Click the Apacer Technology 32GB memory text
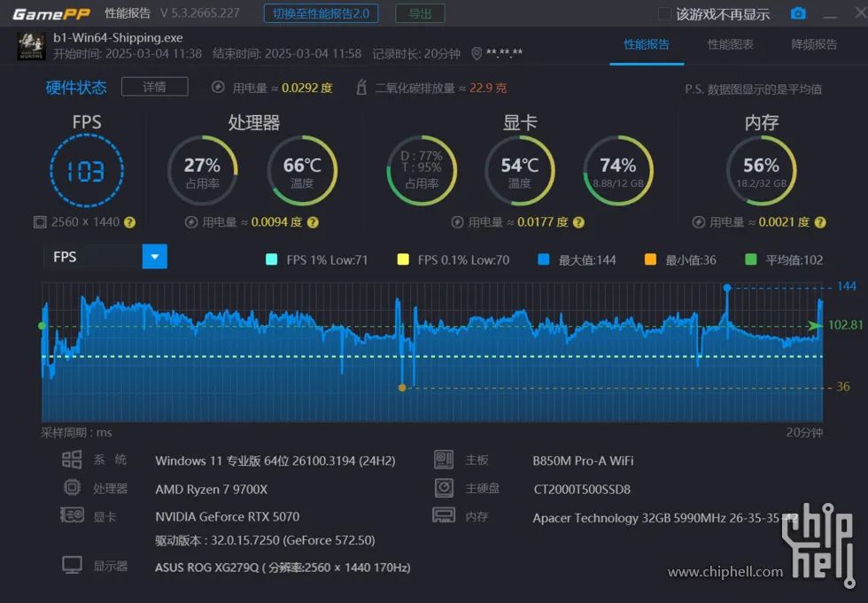The image size is (868, 603). pos(665,518)
